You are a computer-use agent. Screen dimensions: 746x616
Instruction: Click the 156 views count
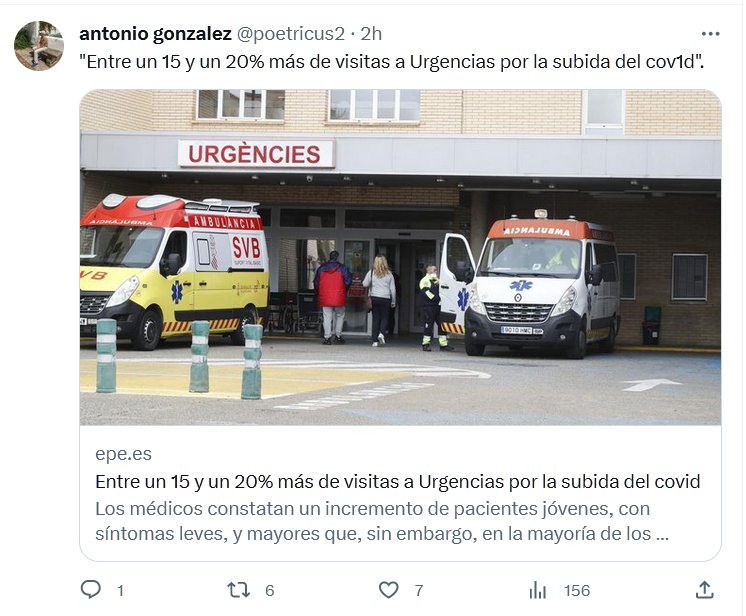(x=577, y=591)
